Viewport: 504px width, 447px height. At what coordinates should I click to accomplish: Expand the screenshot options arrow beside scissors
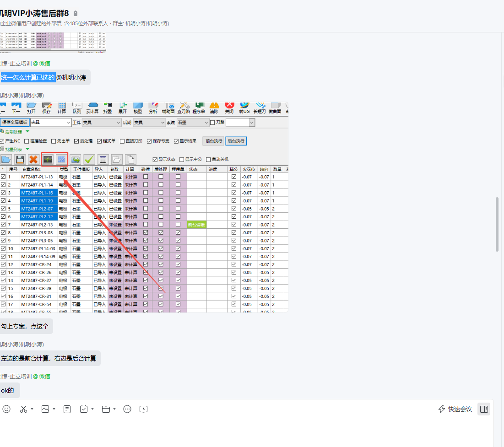click(x=32, y=409)
